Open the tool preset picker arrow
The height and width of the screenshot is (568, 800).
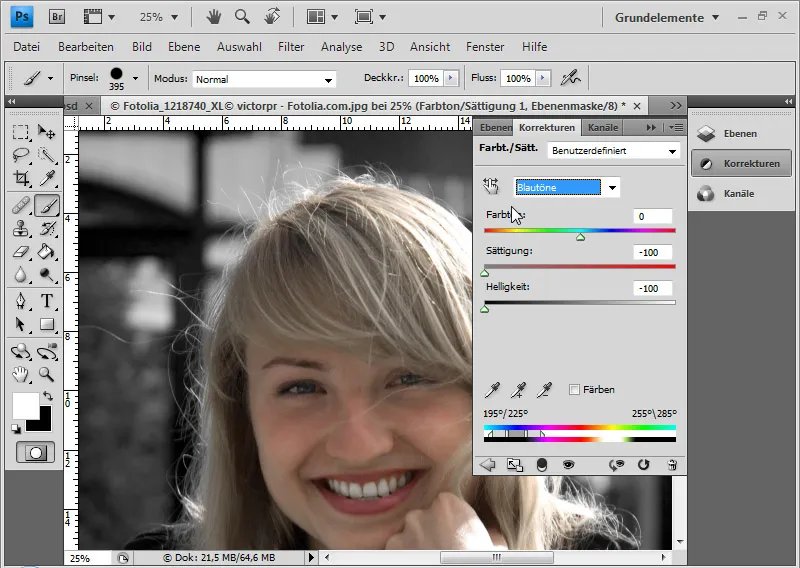point(50,79)
